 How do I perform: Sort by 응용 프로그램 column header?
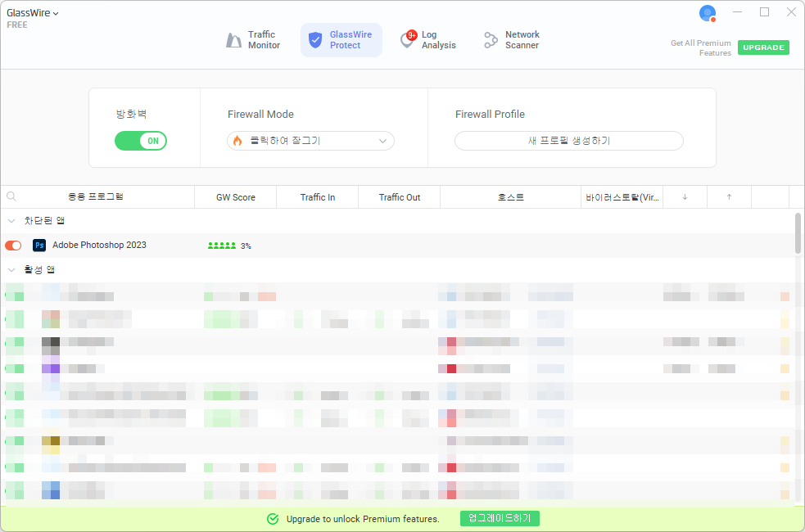pos(96,196)
